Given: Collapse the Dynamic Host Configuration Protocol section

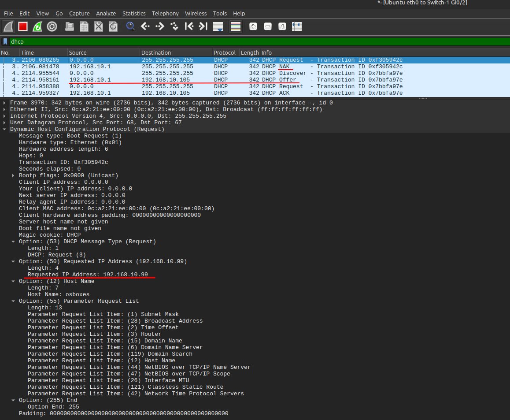Looking at the screenshot, I should click(x=4, y=129).
